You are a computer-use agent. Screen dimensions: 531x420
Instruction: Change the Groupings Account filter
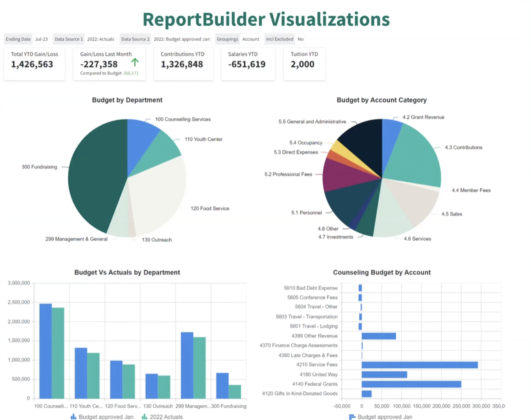pyautogui.click(x=238, y=39)
